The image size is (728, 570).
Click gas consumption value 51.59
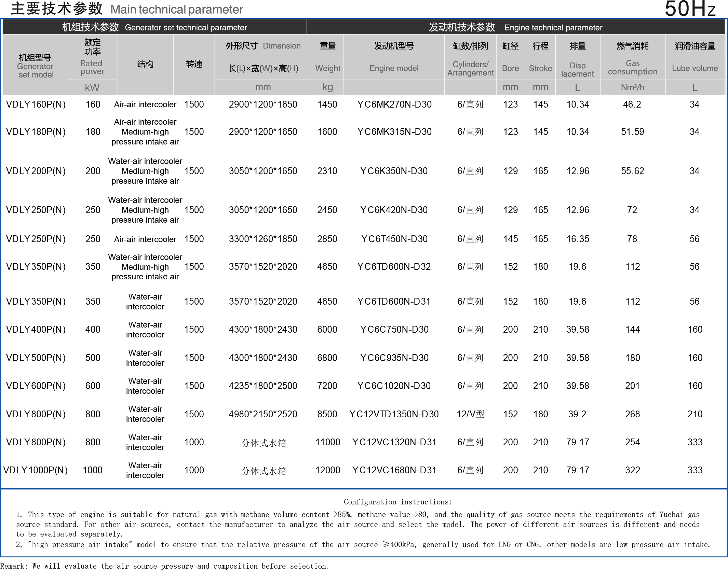pyautogui.click(x=633, y=132)
